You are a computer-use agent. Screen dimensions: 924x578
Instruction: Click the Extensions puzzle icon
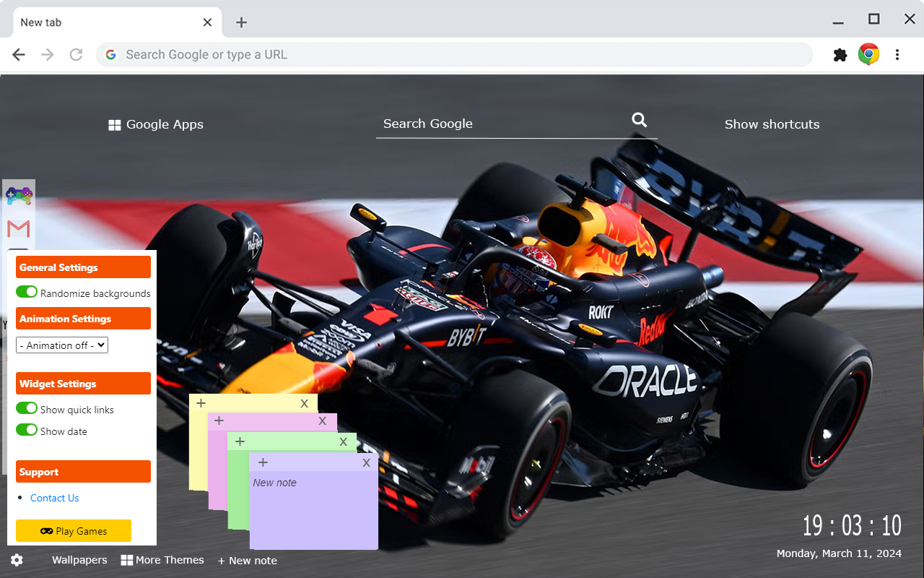840,55
